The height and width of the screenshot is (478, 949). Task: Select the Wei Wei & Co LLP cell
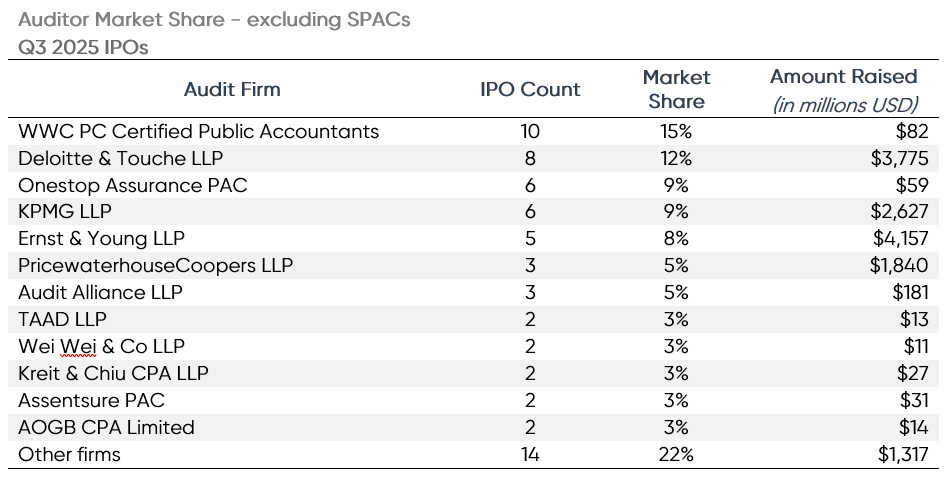click(x=102, y=347)
